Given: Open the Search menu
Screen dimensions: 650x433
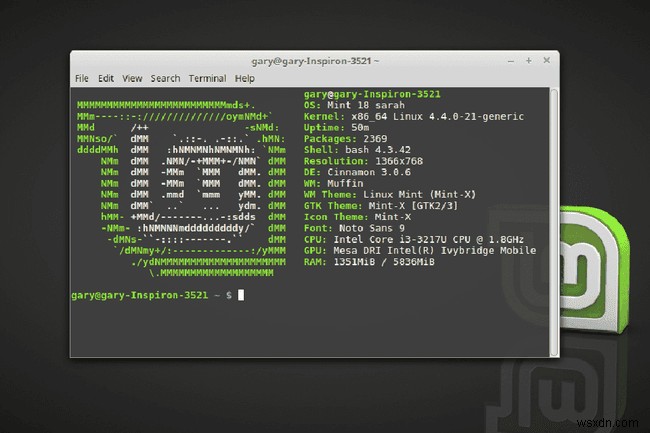Looking at the screenshot, I should [165, 78].
